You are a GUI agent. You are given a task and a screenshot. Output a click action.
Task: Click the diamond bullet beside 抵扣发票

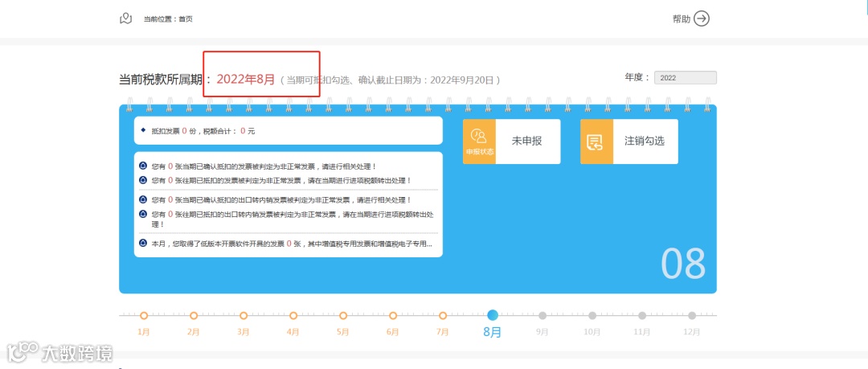click(143, 130)
